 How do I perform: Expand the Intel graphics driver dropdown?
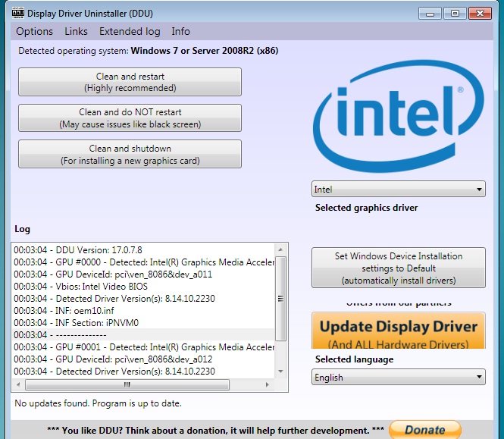(x=398, y=189)
